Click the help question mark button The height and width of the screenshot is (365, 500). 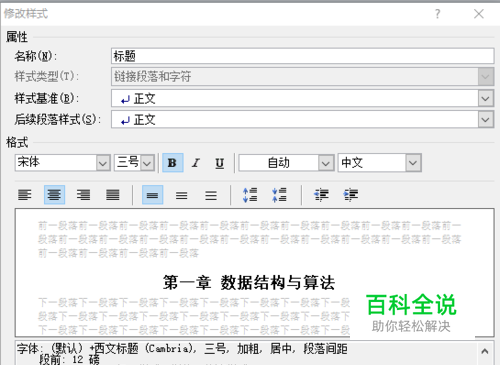coord(438,14)
